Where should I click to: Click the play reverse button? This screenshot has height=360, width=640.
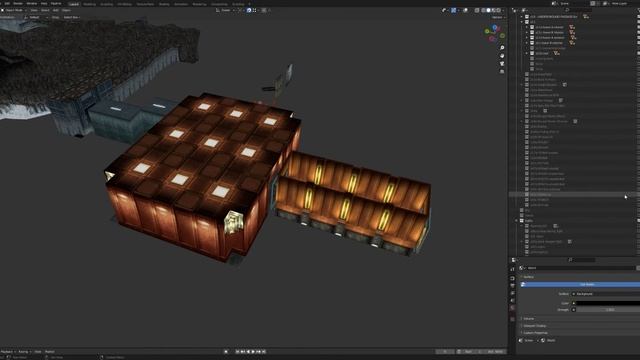point(248,351)
